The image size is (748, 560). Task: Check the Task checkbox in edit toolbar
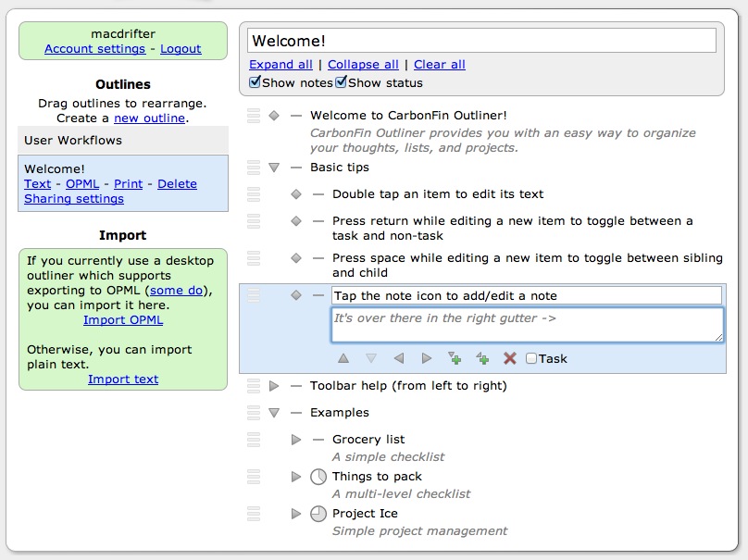coord(531,358)
